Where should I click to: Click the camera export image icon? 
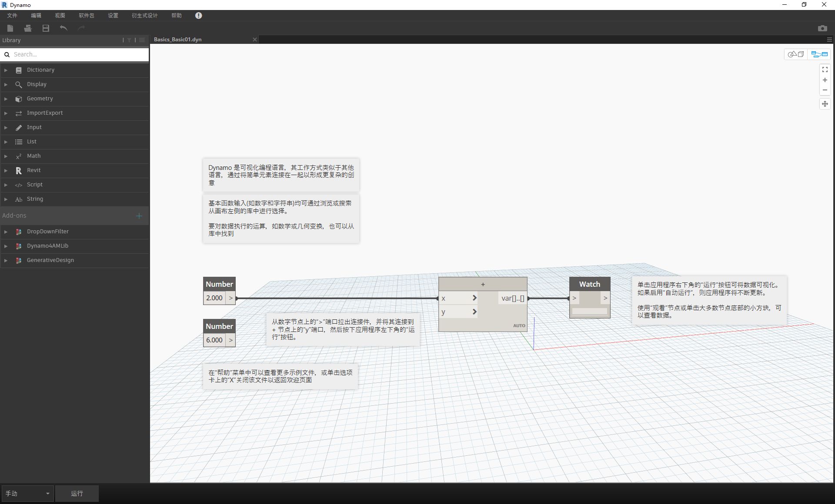(x=822, y=28)
